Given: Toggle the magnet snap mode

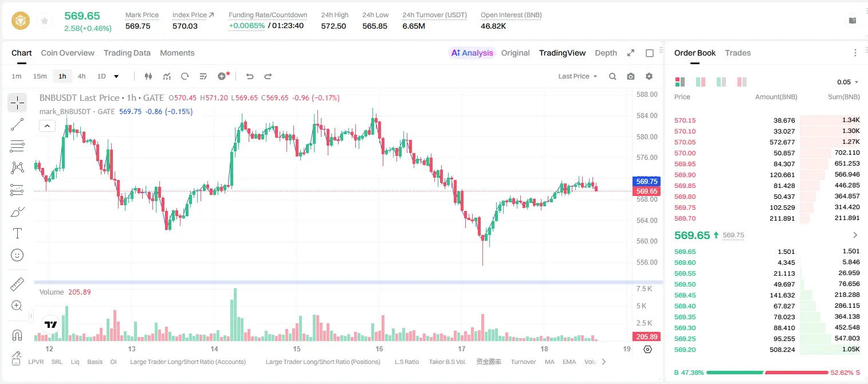Looking at the screenshot, I should tap(17, 335).
